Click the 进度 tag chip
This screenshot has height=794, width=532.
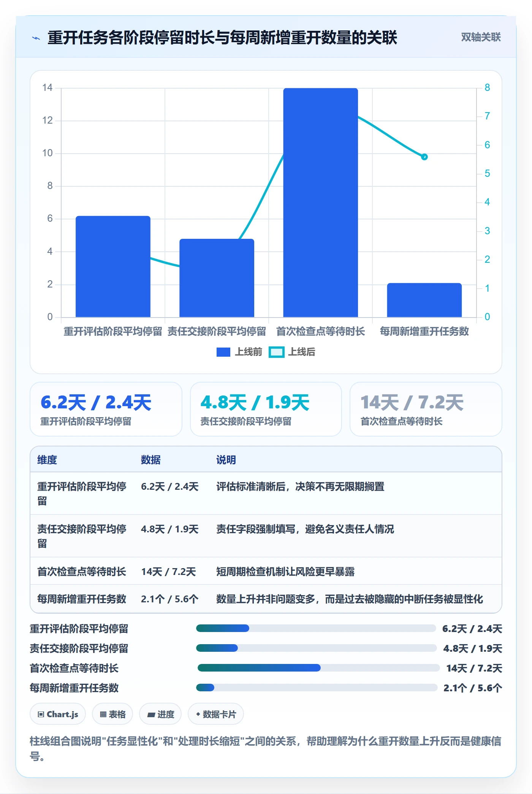160,714
